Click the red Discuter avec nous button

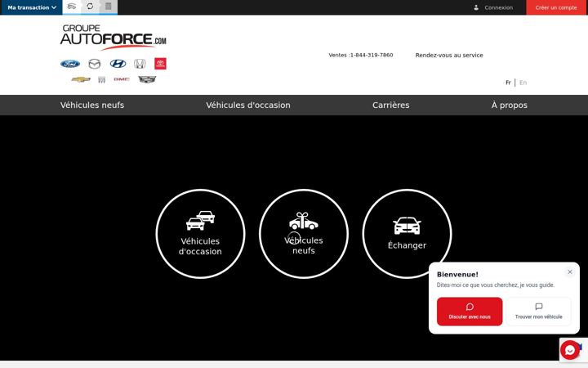pyautogui.click(x=470, y=312)
